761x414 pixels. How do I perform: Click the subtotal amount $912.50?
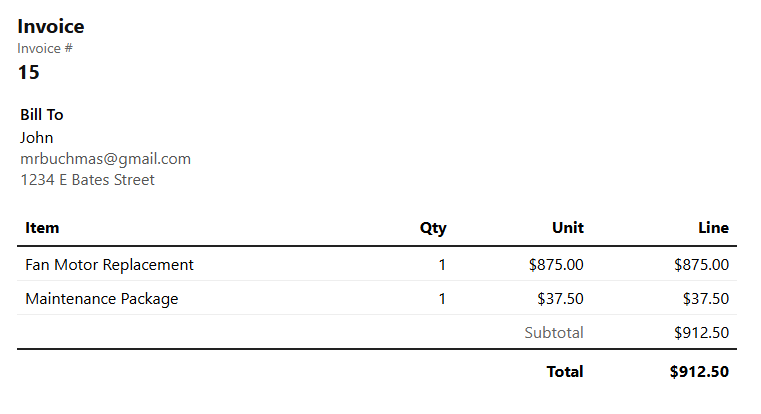pos(701,333)
